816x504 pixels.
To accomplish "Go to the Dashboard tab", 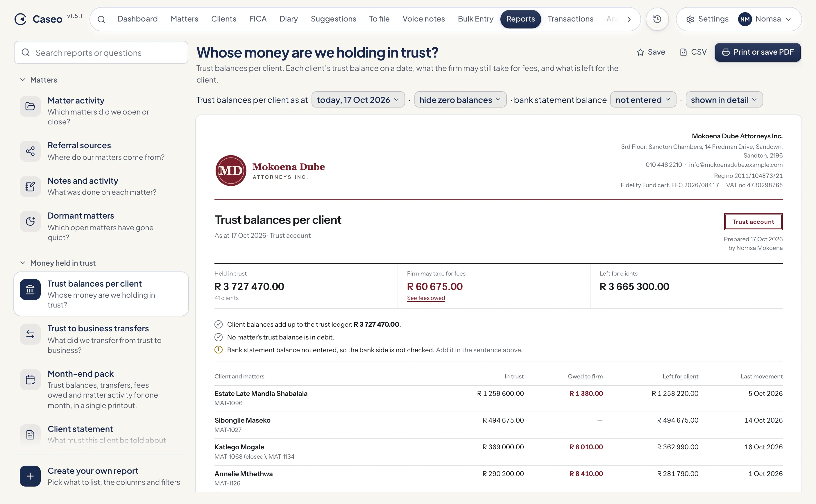I will tap(138, 19).
